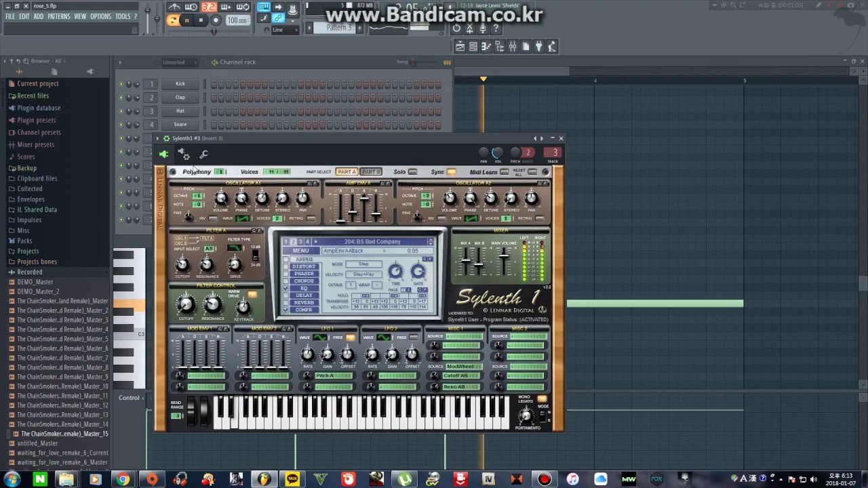Screen dimensions: 868x488
Task: Enable the Sylenth1 Solo button
Action: [412, 172]
